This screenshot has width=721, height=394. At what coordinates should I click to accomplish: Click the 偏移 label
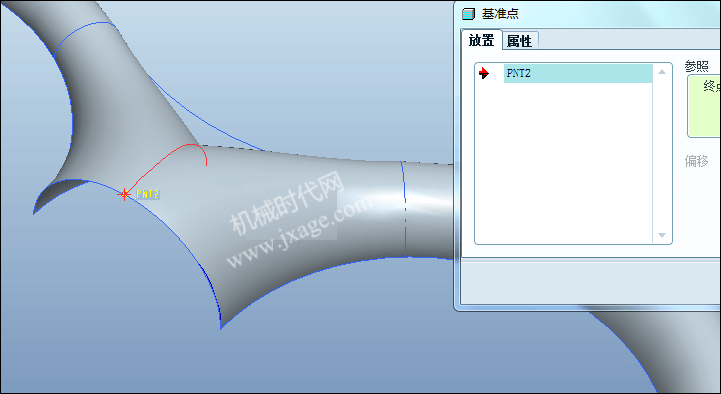click(x=696, y=161)
